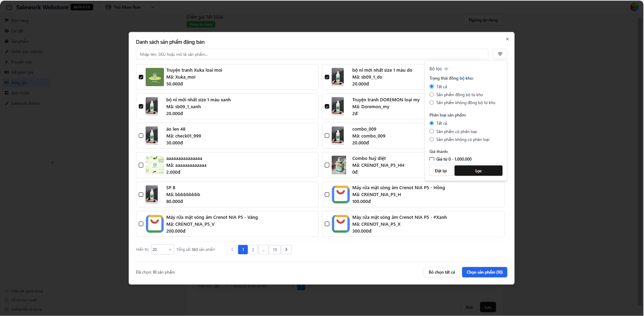Click the Lọc button to apply filters
Screen dimensions: 644x316
coord(478,171)
